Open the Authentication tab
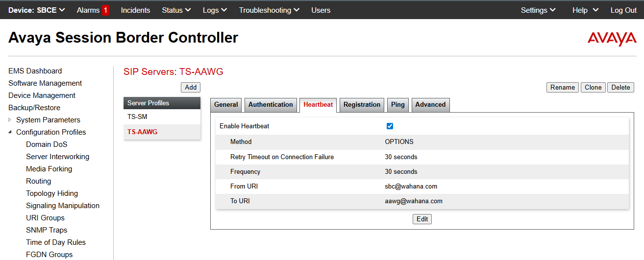This screenshot has height=260, width=644. tap(271, 105)
